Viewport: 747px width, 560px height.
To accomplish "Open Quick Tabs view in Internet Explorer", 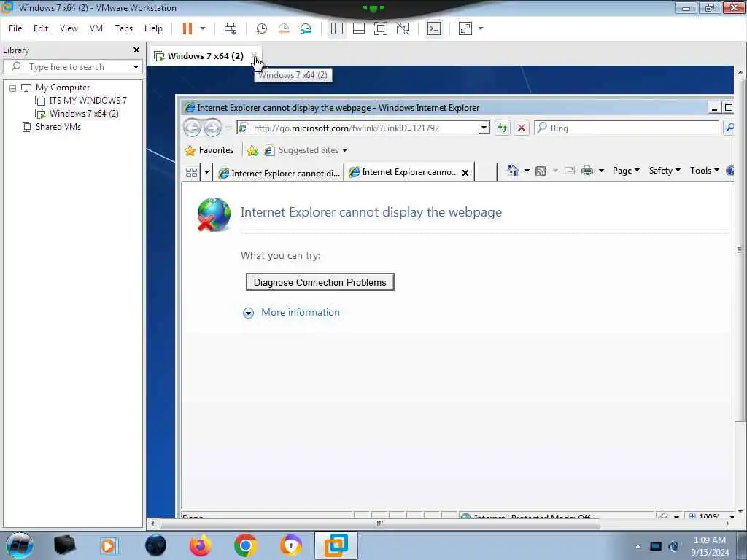I will [x=192, y=172].
